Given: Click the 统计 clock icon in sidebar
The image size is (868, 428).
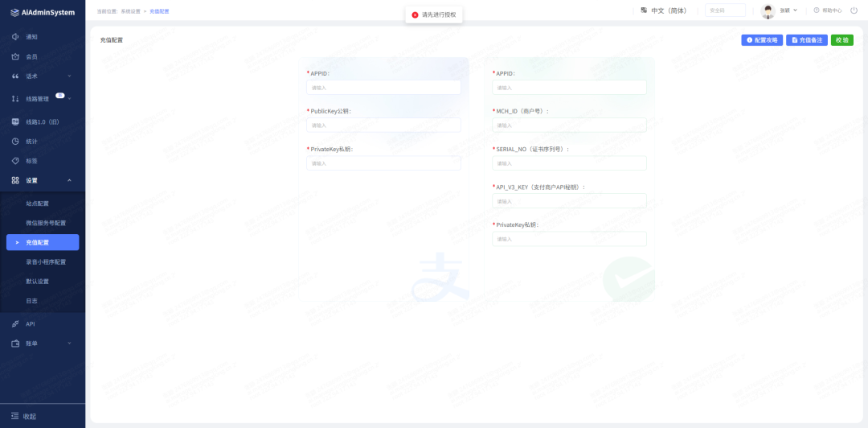Looking at the screenshot, I should pos(15,141).
